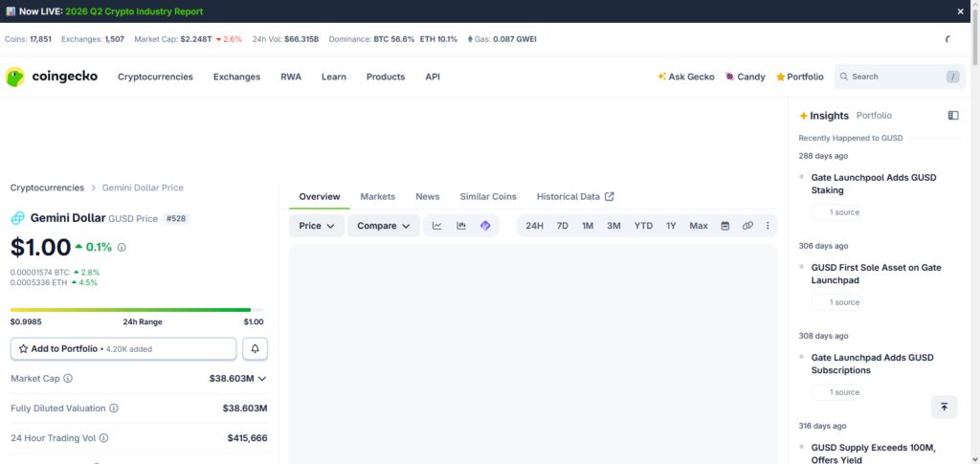Select the 1M chart range
Screen dimensions: 980x464
point(588,226)
